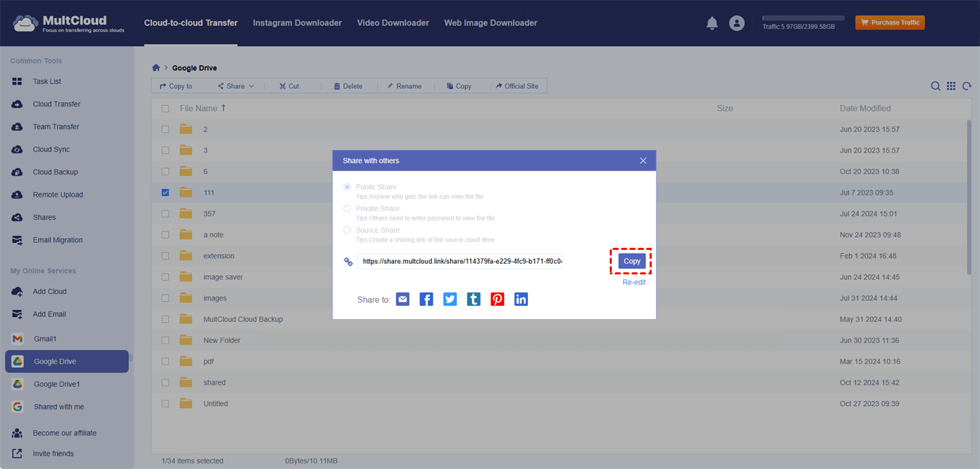Viewport: 980px width, 469px height.
Task: Switch to grid view icon
Action: pyautogui.click(x=951, y=86)
